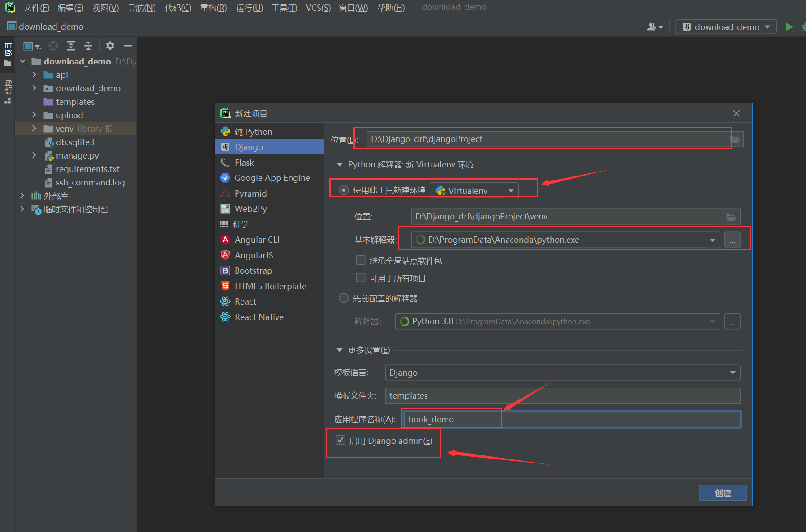Click download_demo breadcrumb in navigation bar
The width and height of the screenshot is (806, 532).
[x=45, y=27]
